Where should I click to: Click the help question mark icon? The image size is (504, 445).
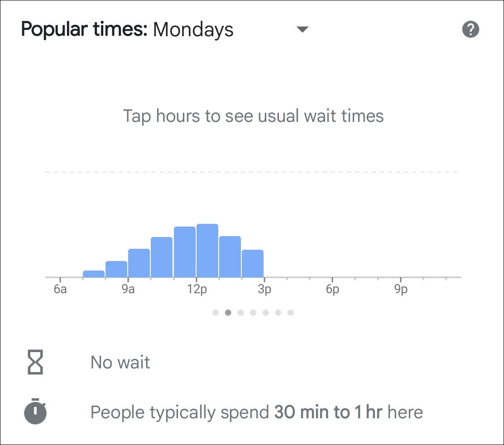coord(470,30)
